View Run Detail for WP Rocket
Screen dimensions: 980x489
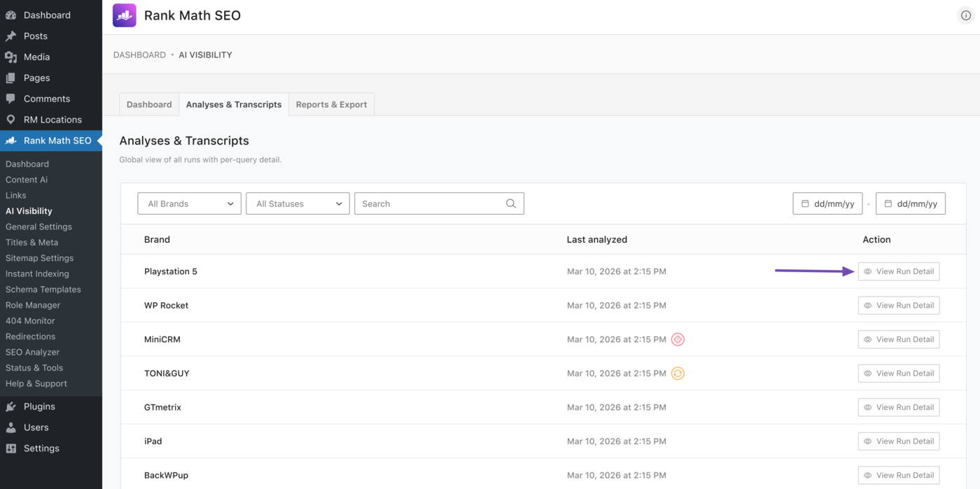[x=899, y=306]
